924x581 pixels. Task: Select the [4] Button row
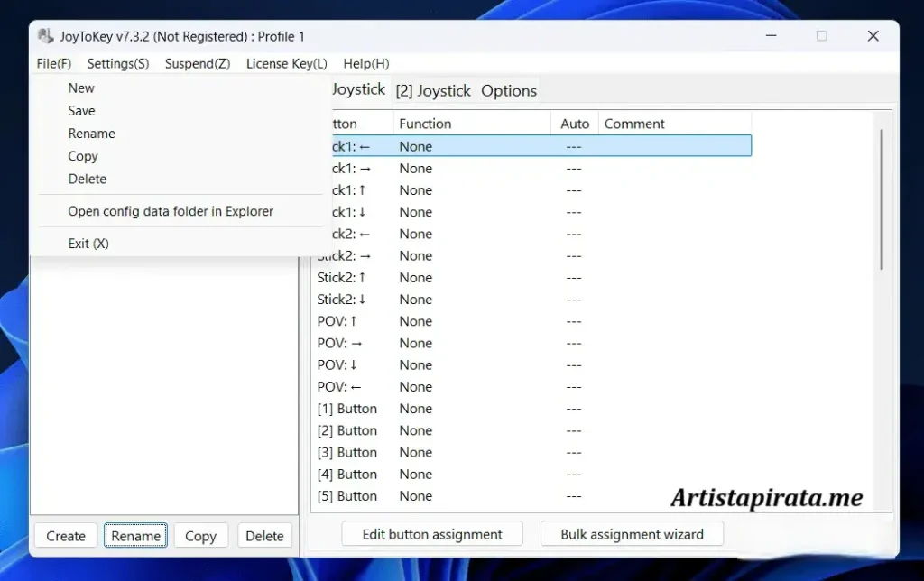[532, 474]
